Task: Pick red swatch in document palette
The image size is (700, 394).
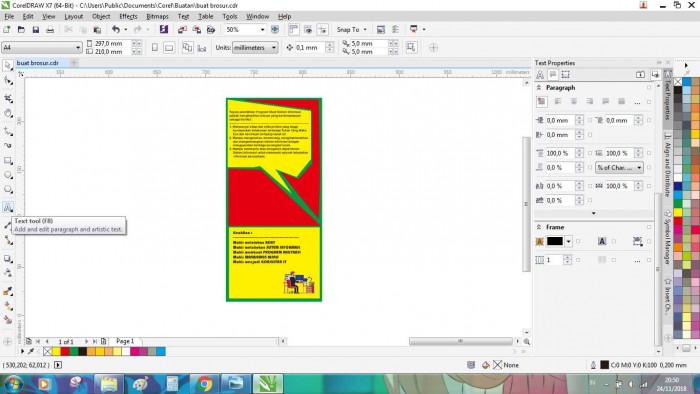Action: pos(65,352)
